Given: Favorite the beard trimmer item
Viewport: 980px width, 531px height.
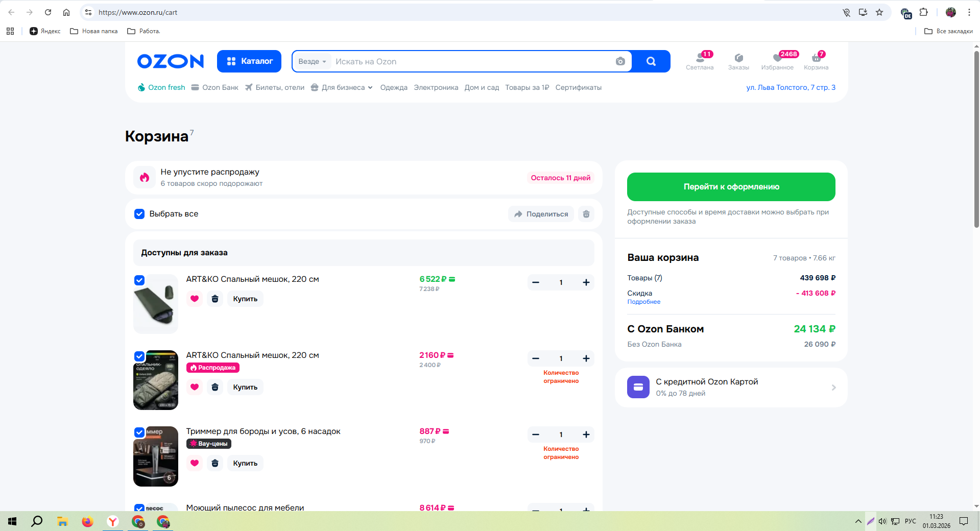Looking at the screenshot, I should (195, 463).
